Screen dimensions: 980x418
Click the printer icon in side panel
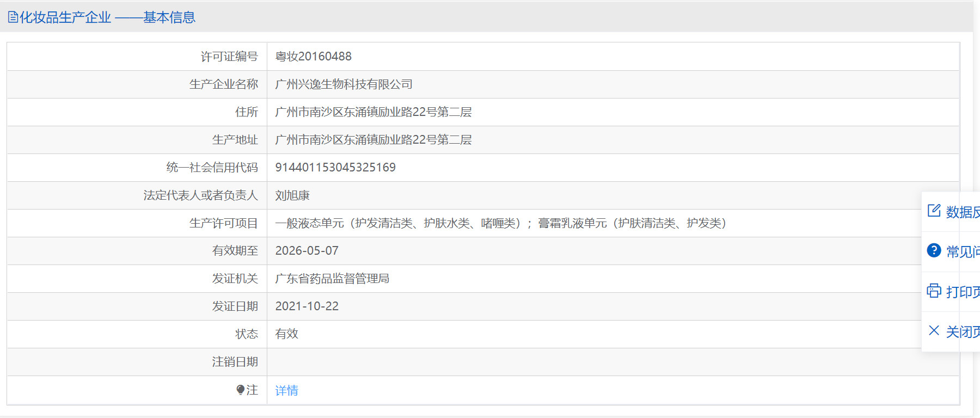tap(934, 291)
